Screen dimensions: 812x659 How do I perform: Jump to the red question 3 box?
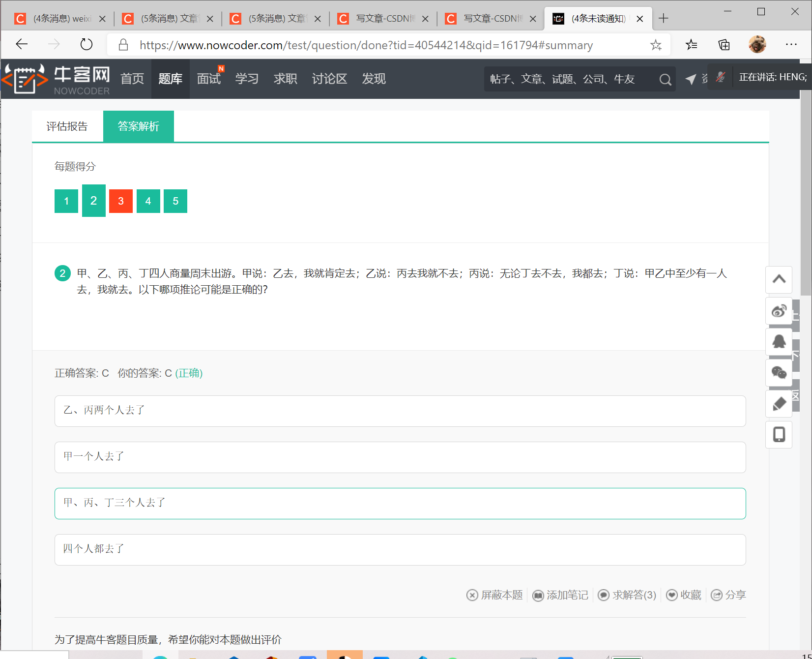121,201
